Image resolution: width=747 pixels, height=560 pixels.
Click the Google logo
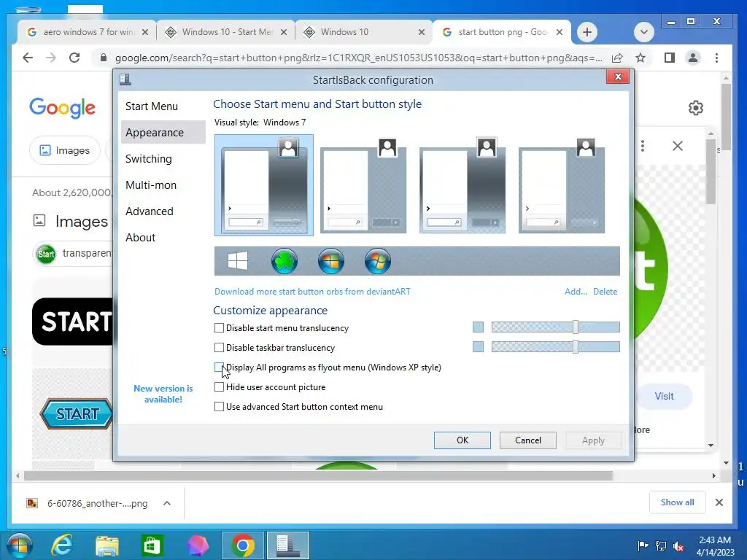63,108
